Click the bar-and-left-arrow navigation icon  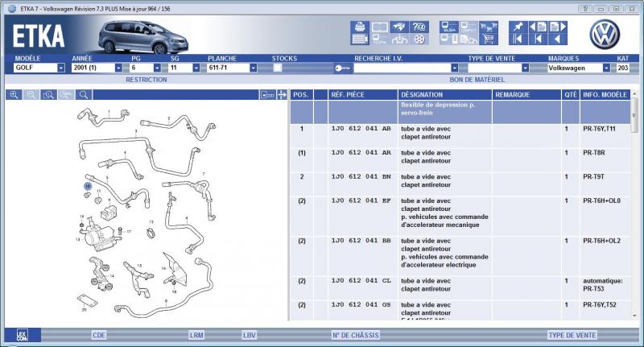[538, 39]
